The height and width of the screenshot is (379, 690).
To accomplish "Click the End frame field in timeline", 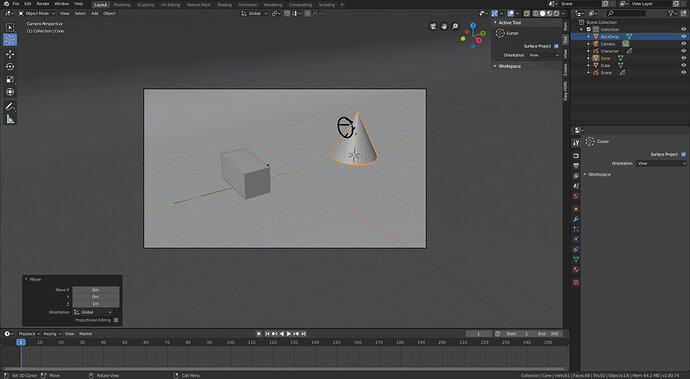I will tap(548, 334).
